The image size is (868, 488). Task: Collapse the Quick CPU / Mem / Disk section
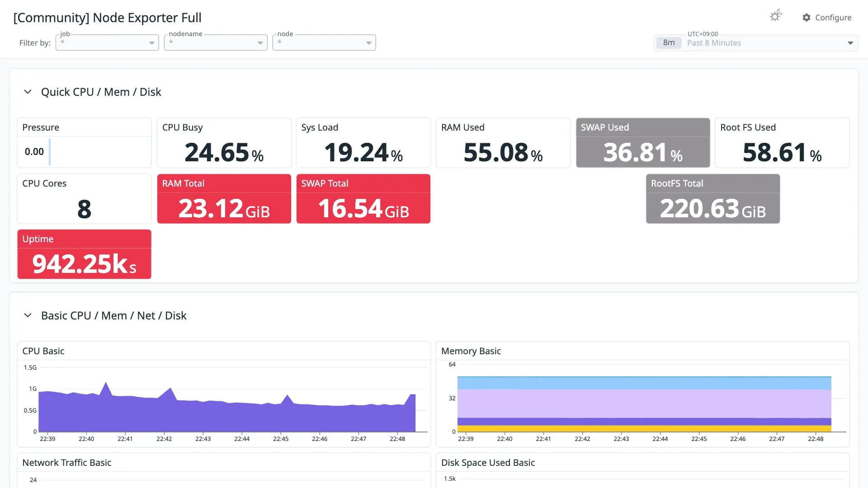tap(28, 92)
